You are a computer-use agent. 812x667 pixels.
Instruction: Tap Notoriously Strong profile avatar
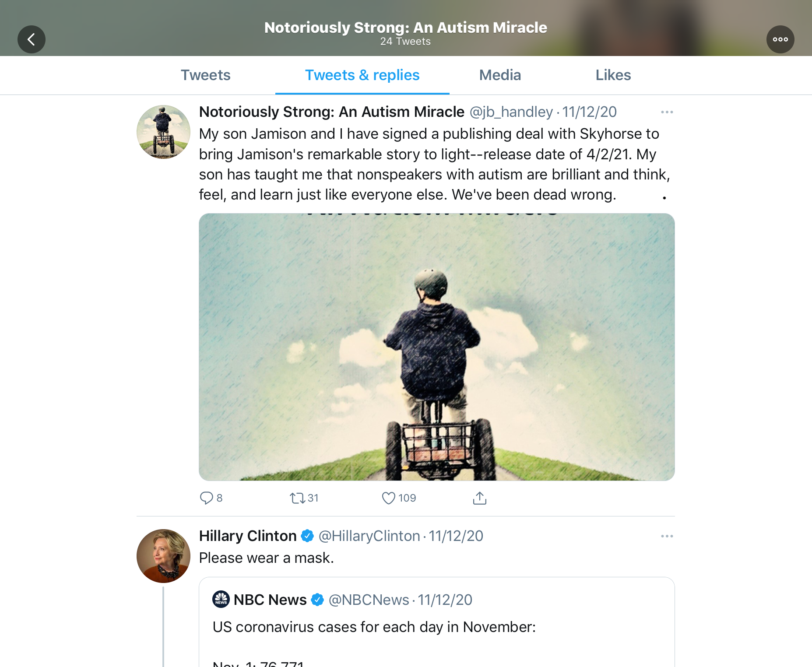click(163, 132)
